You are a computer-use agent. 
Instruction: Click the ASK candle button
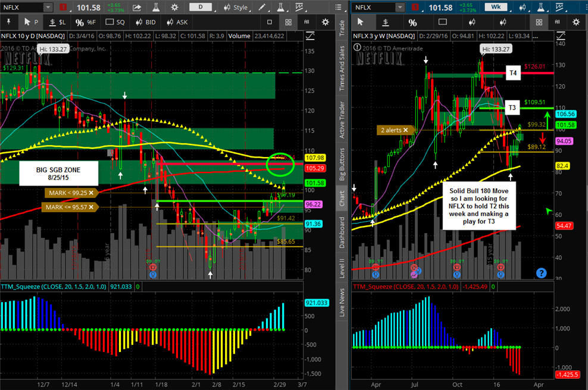(x=177, y=22)
